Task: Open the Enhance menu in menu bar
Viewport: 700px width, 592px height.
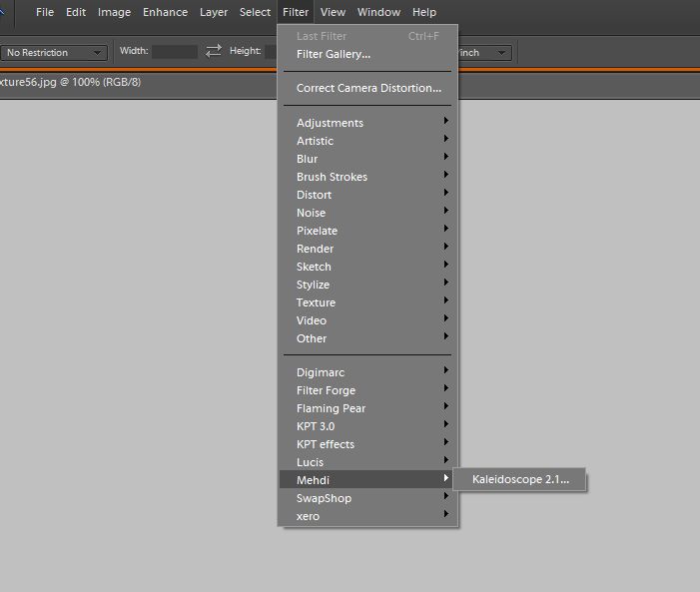Action: pos(165,12)
